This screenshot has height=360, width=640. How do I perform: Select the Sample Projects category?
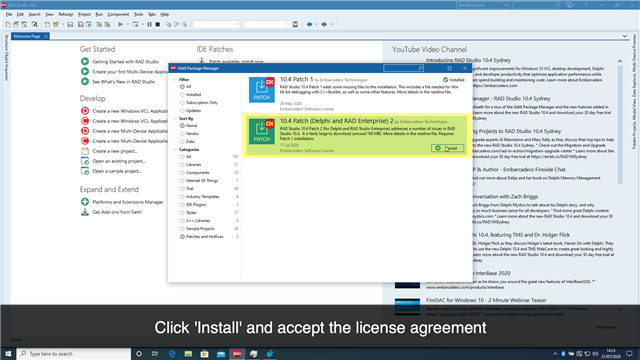coord(182,229)
